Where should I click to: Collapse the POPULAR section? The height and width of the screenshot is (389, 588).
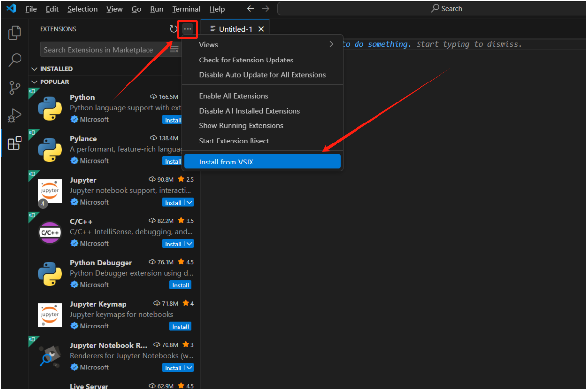35,82
